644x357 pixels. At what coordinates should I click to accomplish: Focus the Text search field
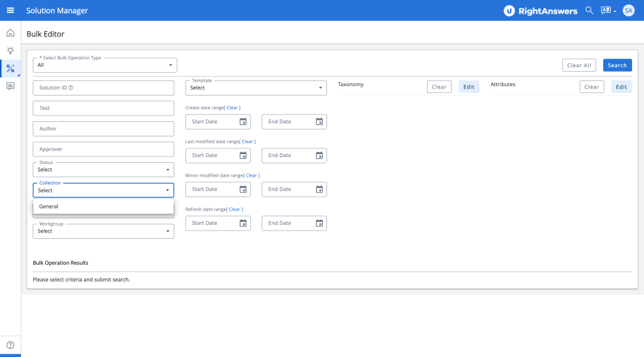coord(103,108)
